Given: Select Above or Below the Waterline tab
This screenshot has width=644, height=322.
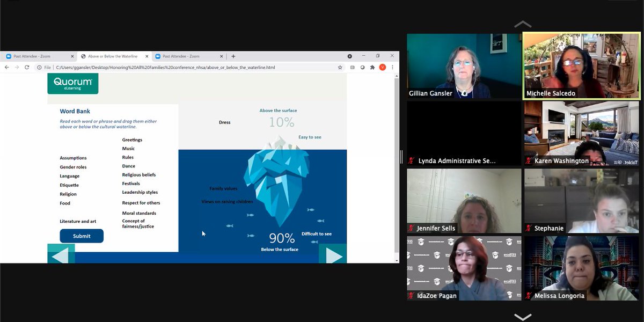Looking at the screenshot, I should point(115,56).
